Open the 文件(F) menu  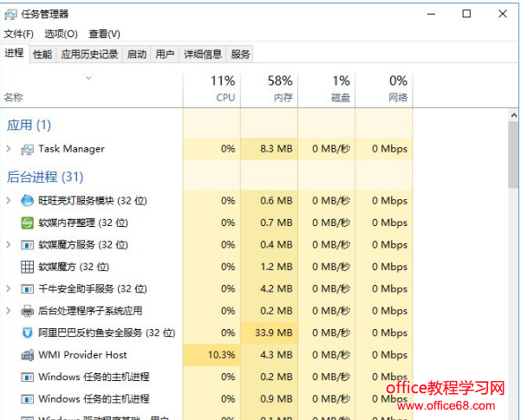coord(18,34)
